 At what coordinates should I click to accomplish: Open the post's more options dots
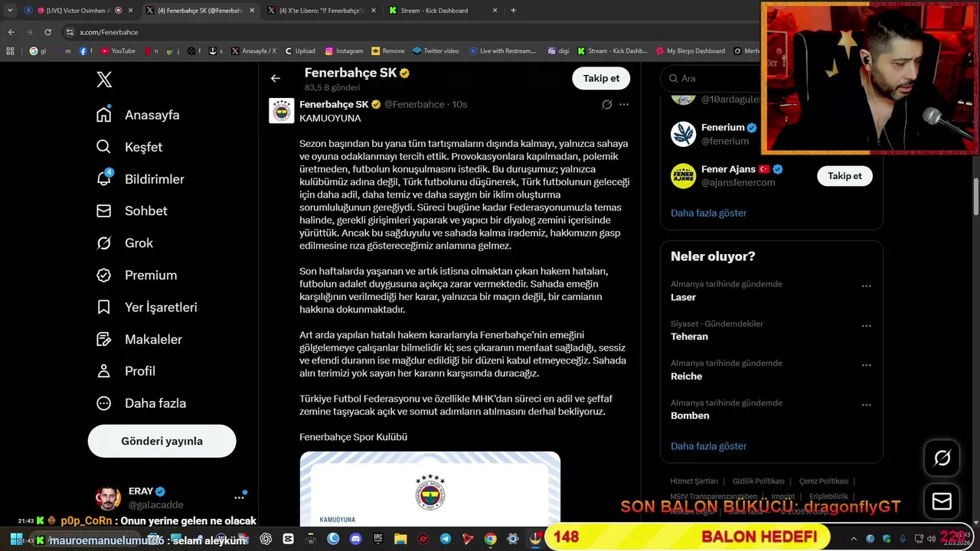click(x=624, y=104)
